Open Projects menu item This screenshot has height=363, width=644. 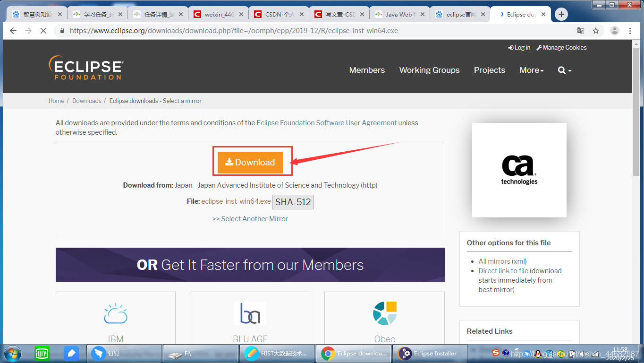coord(489,70)
